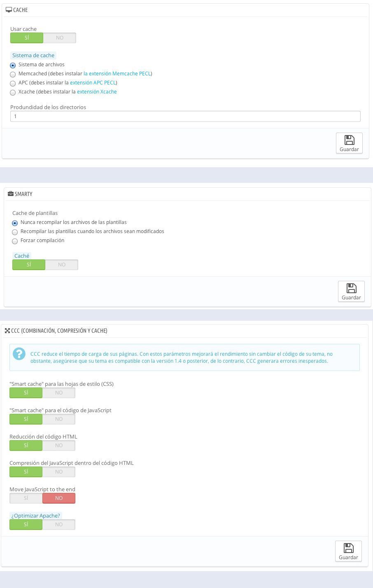The width and height of the screenshot is (373, 588).
Task: Set Move JavaScript to the end to NO
Action: tap(59, 498)
